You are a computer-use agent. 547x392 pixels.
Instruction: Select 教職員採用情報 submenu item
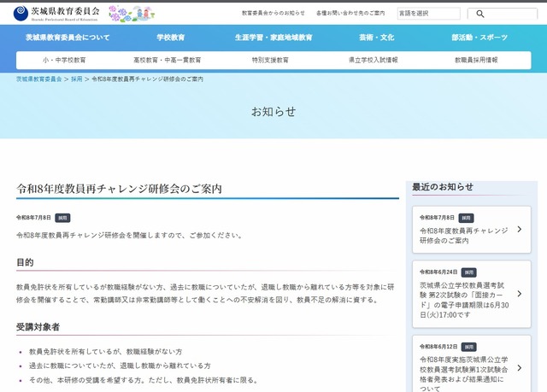[476, 60]
